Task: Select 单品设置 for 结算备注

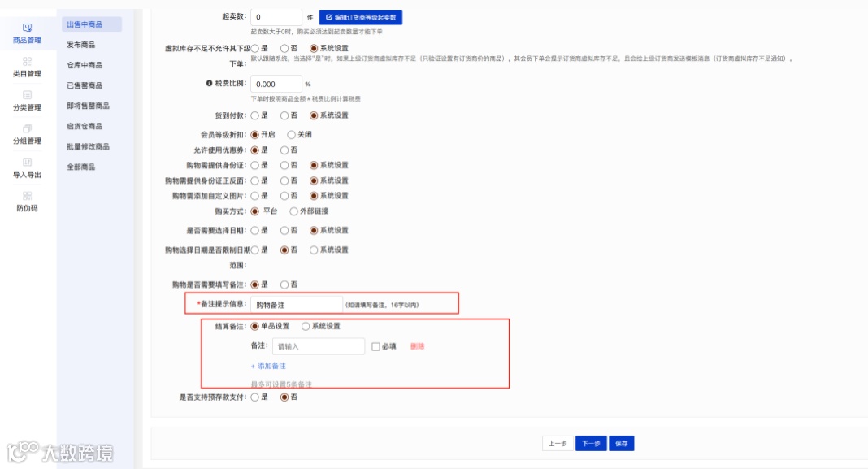Action: pyautogui.click(x=254, y=326)
